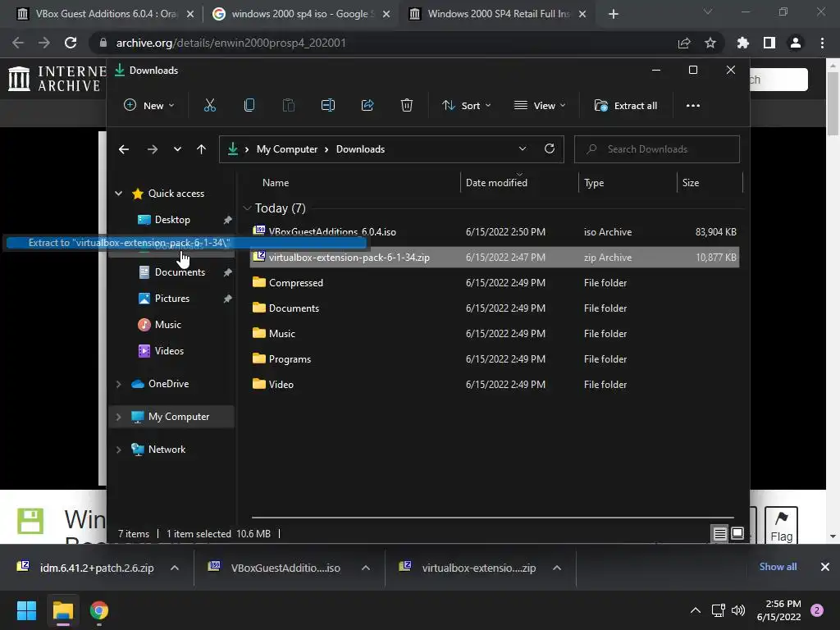Image resolution: width=840 pixels, height=630 pixels.
Task: Open a new Chrome tab
Action: click(614, 14)
